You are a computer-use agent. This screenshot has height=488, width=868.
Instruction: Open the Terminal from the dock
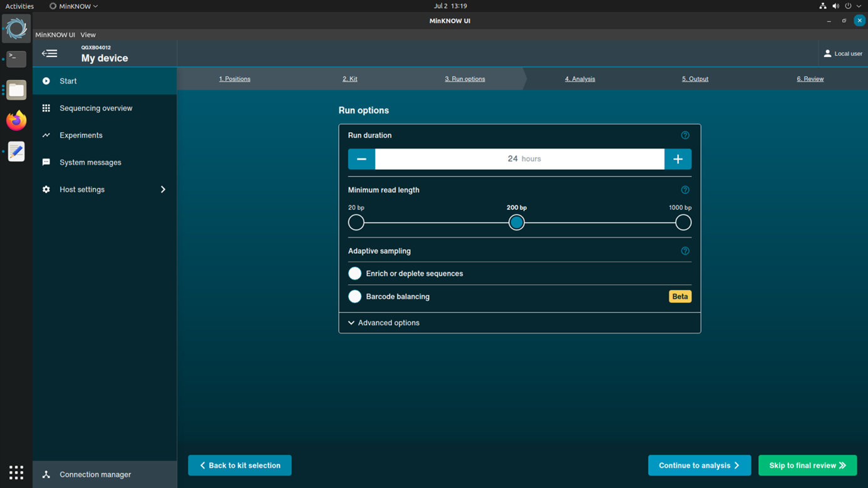(16, 59)
